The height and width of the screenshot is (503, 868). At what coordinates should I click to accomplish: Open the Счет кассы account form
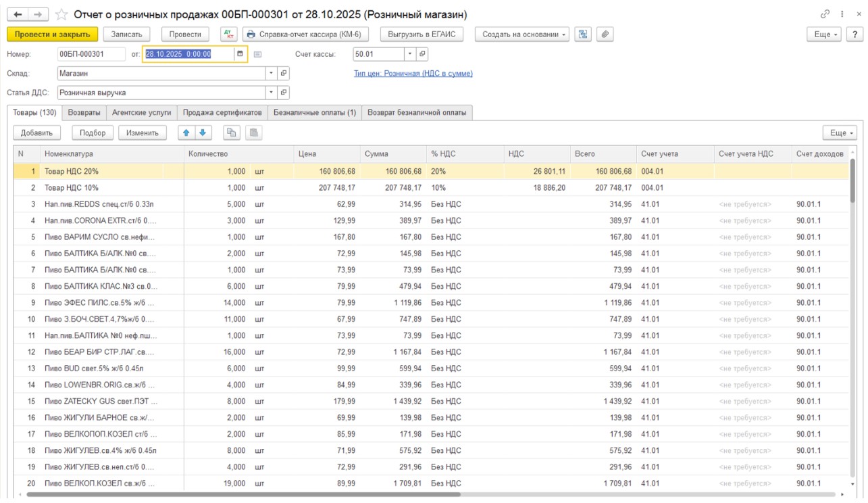pos(422,54)
